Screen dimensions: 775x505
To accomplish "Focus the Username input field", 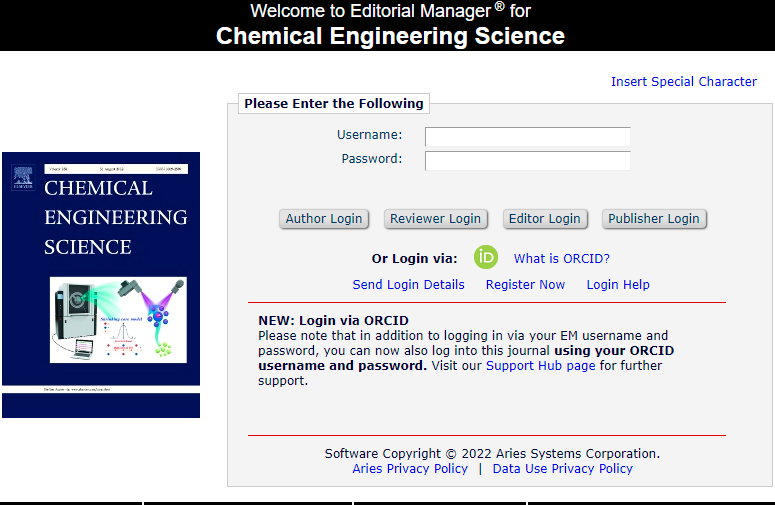I will click(x=527, y=136).
